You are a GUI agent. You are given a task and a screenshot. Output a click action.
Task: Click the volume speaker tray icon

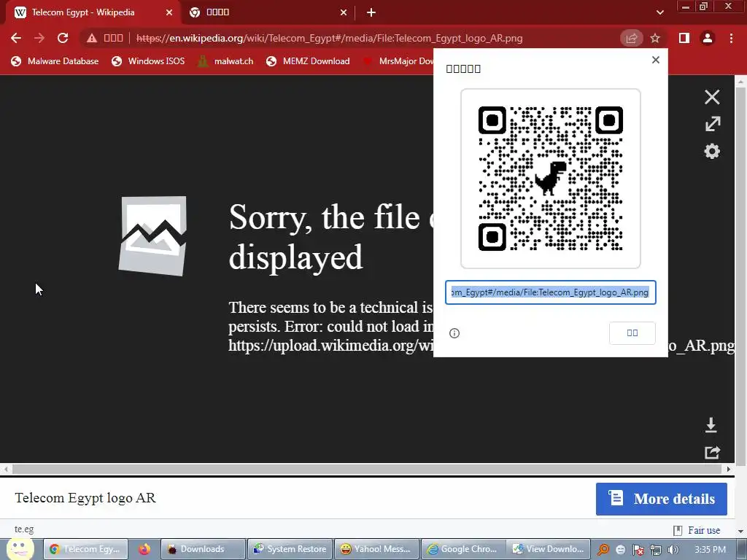pos(673,550)
